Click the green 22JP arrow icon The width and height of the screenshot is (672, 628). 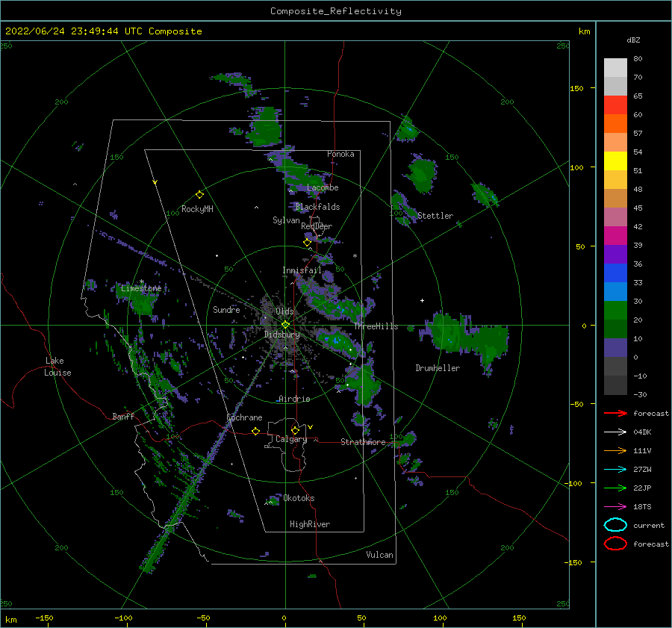coord(615,488)
